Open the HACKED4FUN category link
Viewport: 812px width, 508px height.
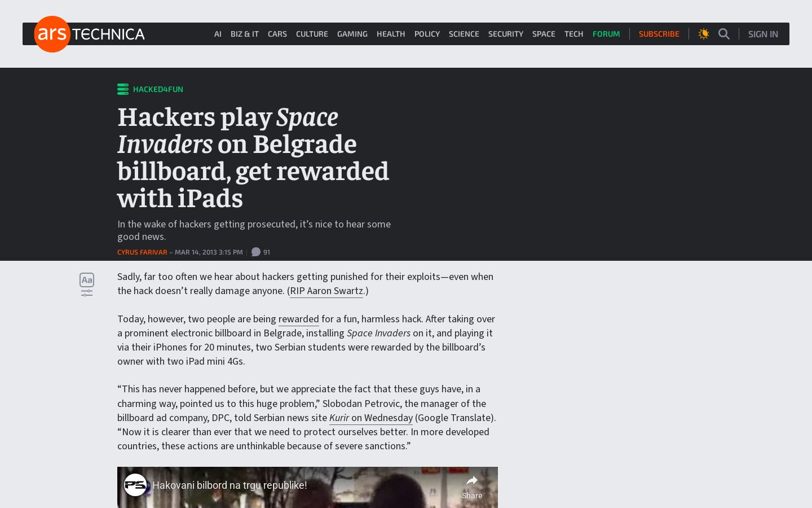[158, 89]
